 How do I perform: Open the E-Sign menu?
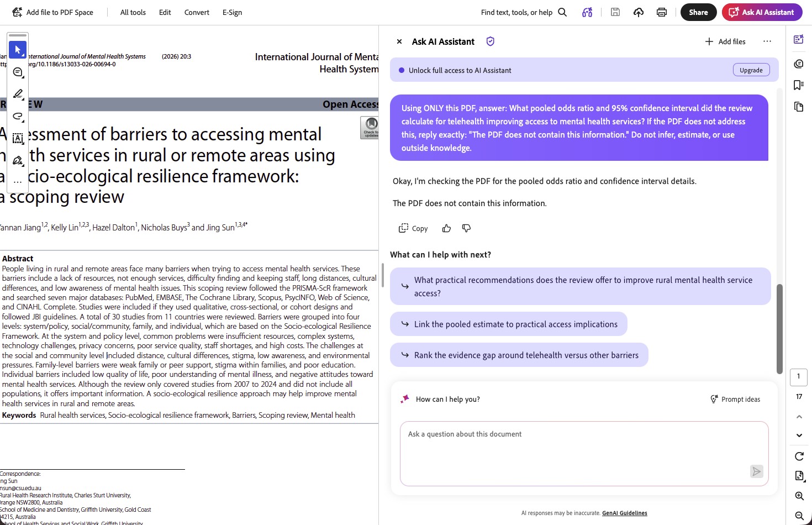pos(232,12)
